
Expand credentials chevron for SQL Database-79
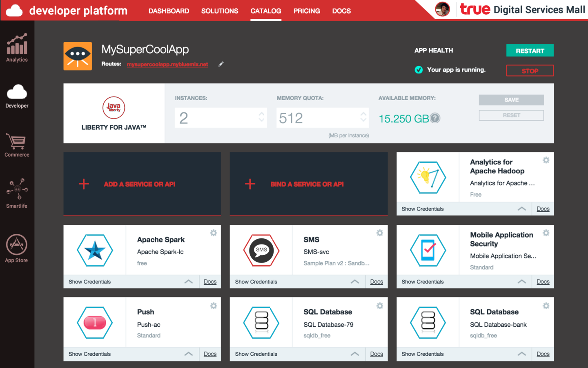click(355, 354)
